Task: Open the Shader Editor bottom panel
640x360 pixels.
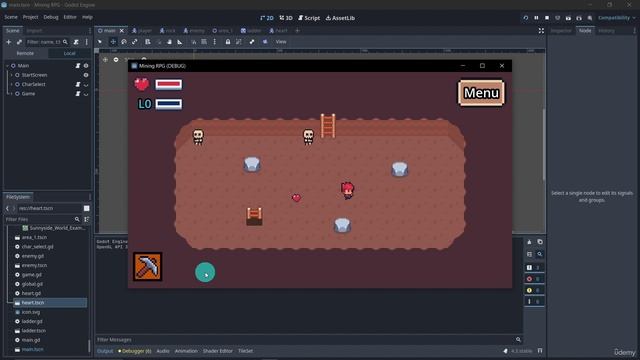Action: click(x=218, y=351)
